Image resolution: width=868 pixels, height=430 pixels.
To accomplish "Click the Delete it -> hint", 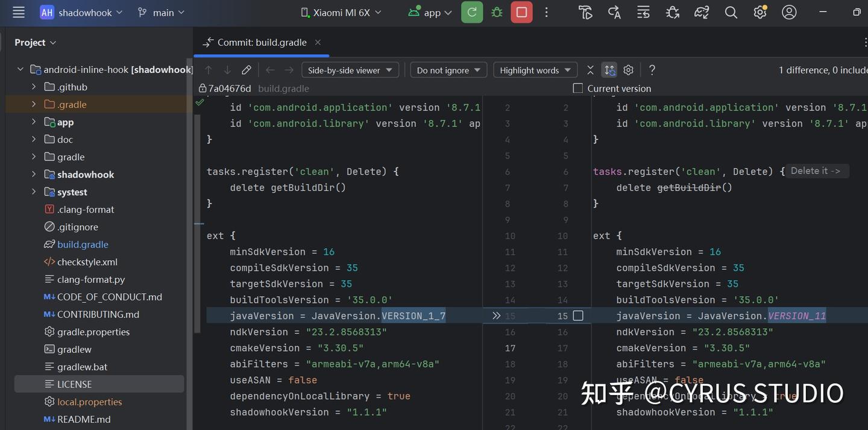I will point(816,170).
